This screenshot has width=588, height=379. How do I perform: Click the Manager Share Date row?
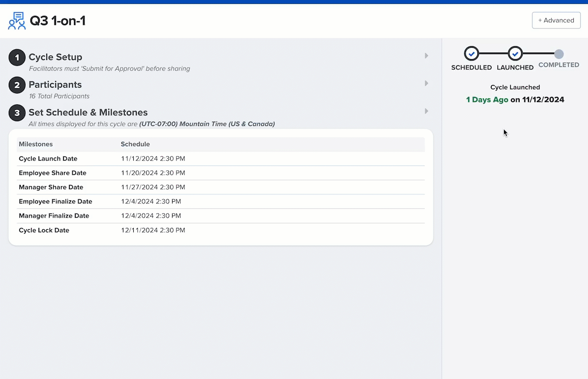pos(51,187)
